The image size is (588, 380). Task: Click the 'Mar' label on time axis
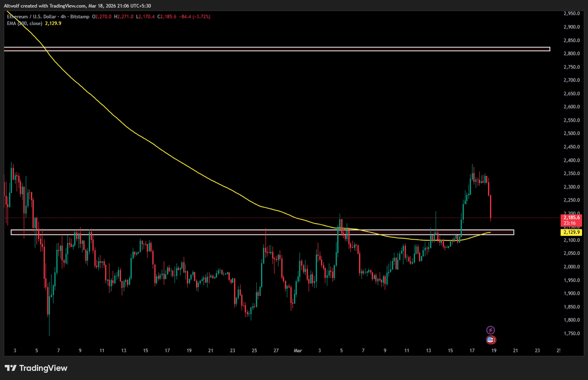coord(298,351)
